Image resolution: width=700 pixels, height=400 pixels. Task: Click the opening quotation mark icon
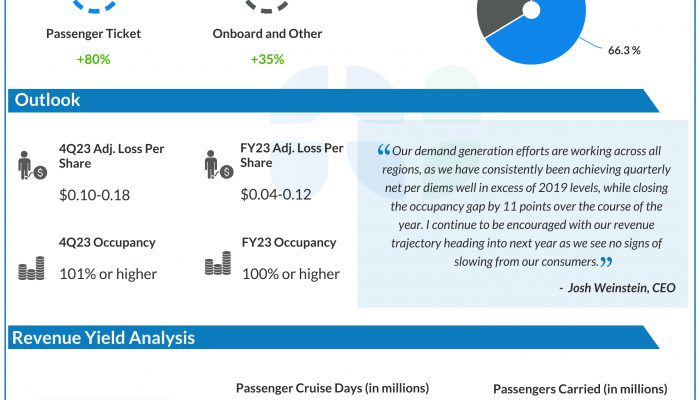click(383, 151)
